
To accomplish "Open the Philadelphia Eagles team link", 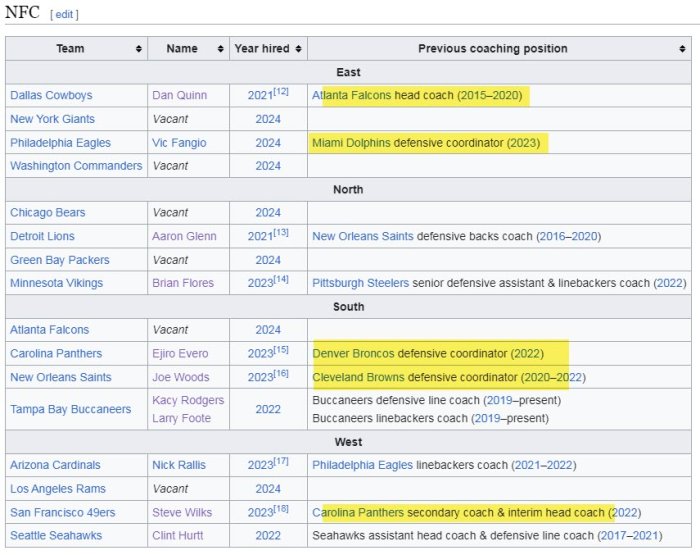I will 60,142.
